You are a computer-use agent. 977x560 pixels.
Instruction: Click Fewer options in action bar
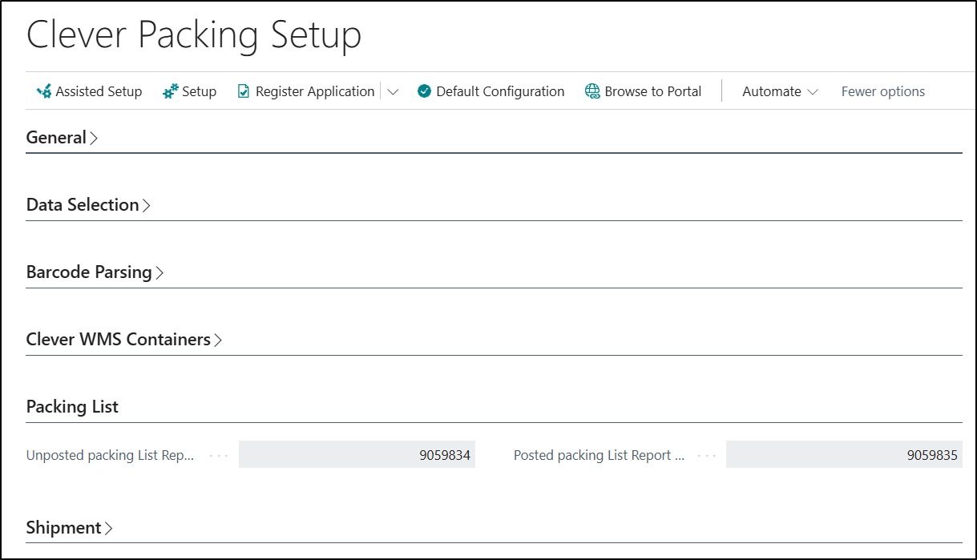(882, 91)
